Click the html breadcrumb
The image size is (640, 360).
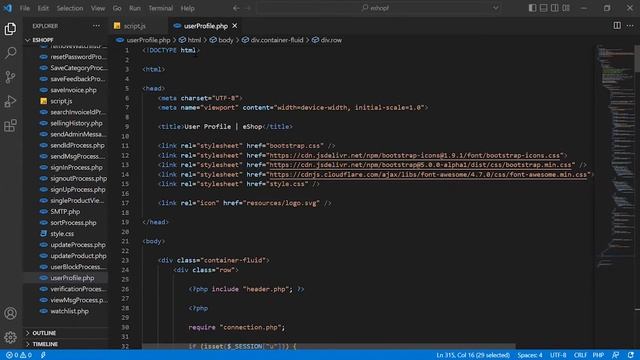click(x=191, y=40)
